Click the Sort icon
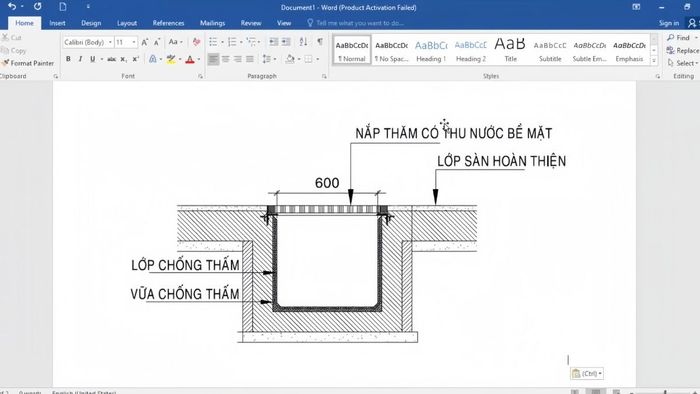The height and width of the screenshot is (394, 700). (304, 42)
